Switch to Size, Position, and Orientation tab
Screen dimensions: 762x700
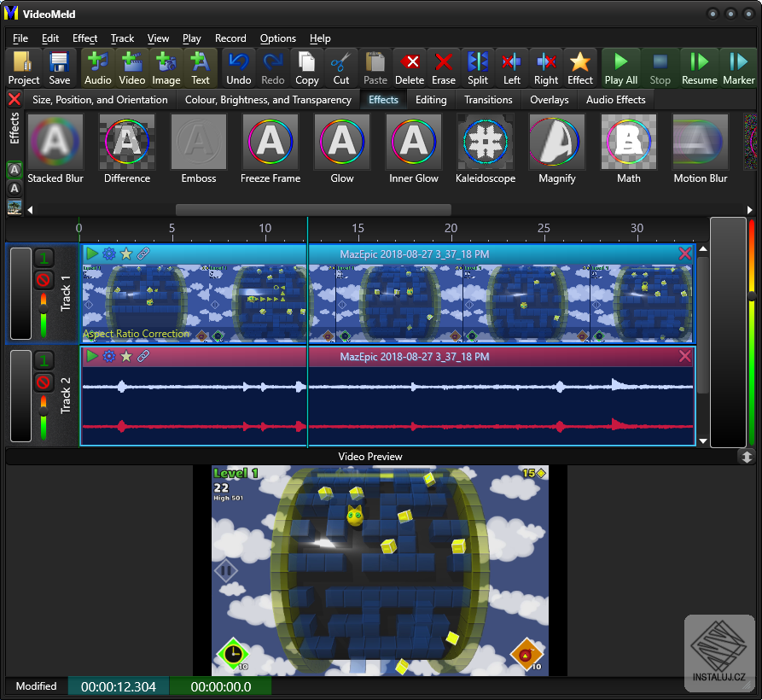pos(100,100)
